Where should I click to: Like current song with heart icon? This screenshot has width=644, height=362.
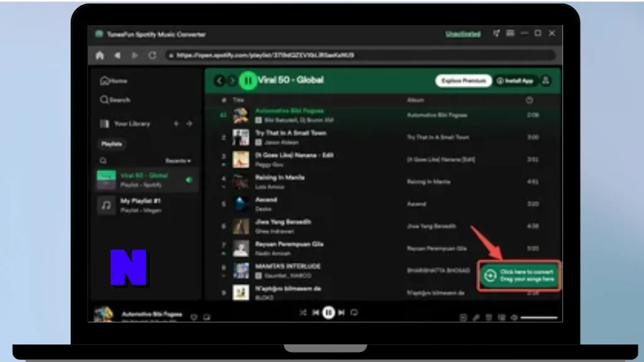click(x=194, y=317)
